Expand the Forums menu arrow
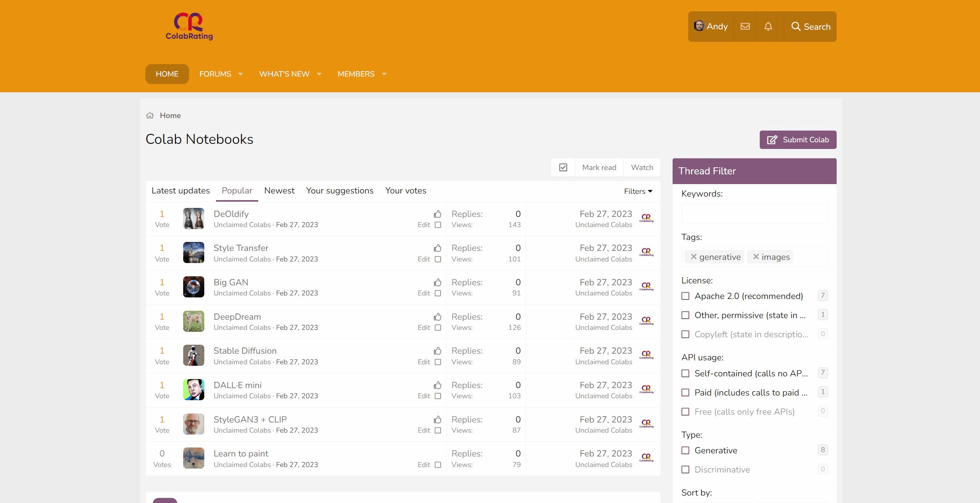This screenshot has width=980, height=503. tap(241, 74)
